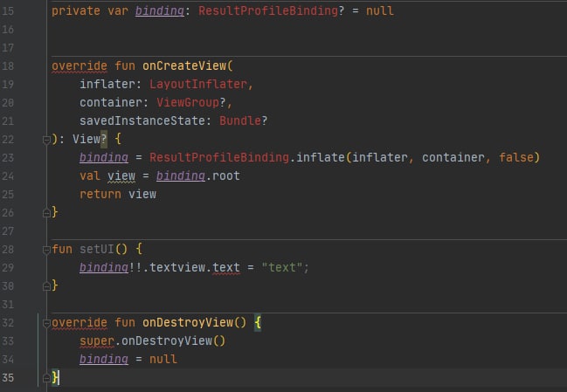Click textview property on line 29
Screen dimensions: 567x392
[x=177, y=268]
